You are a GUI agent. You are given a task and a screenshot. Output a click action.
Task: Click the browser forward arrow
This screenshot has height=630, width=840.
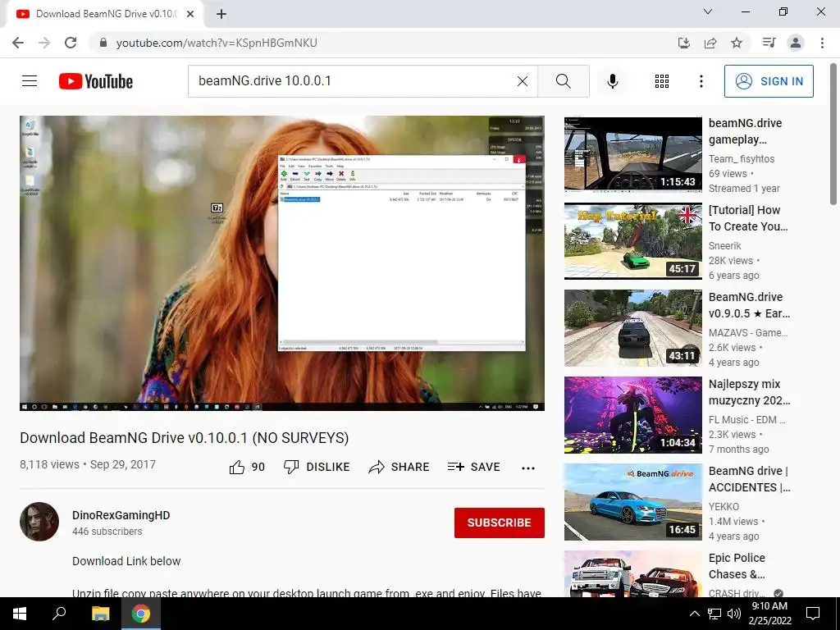44,43
